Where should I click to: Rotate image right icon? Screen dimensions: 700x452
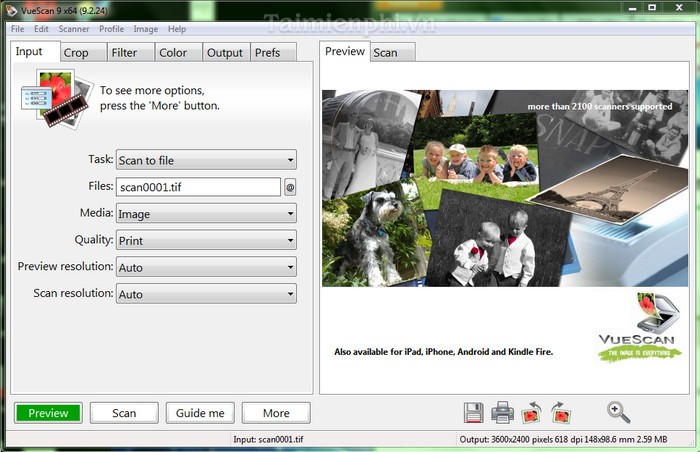tap(561, 412)
